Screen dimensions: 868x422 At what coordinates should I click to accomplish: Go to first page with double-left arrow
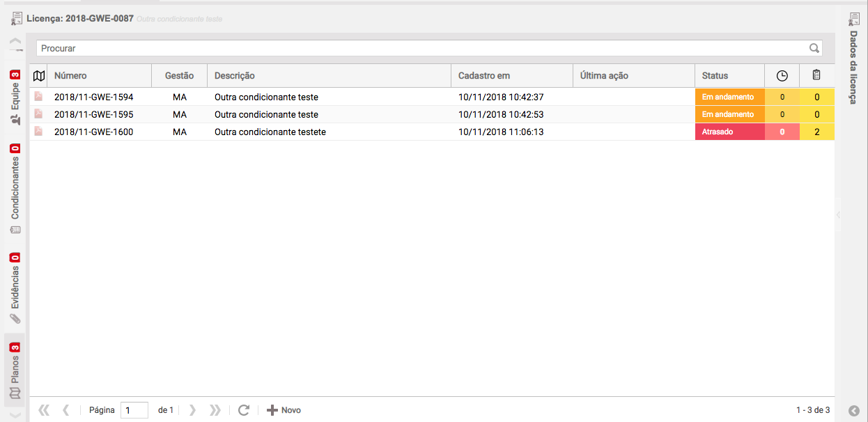(x=44, y=410)
